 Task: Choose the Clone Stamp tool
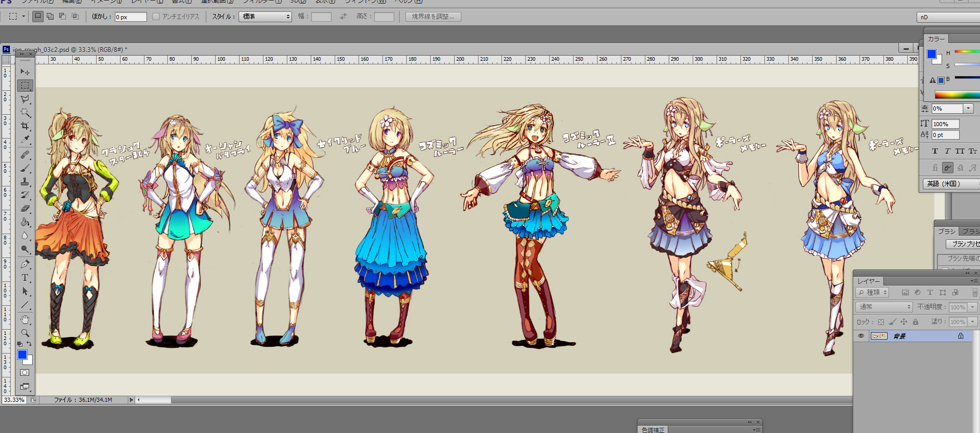(24, 182)
